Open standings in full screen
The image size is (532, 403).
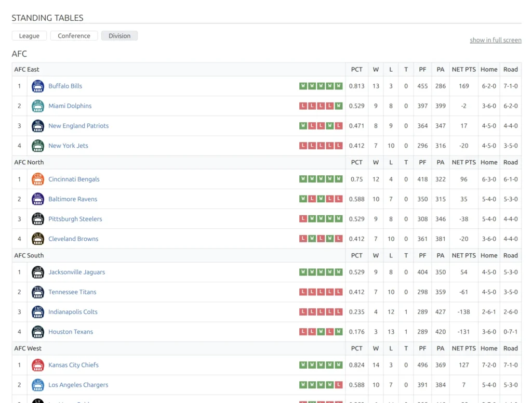point(495,40)
